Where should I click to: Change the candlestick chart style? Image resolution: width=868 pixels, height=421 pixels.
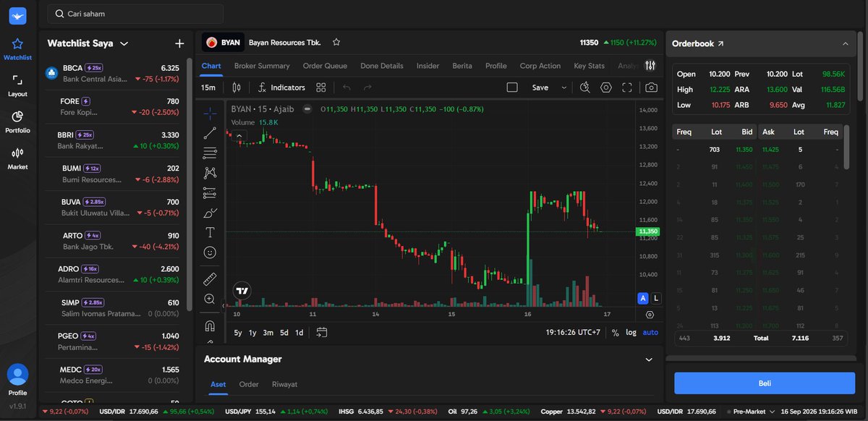tap(236, 88)
